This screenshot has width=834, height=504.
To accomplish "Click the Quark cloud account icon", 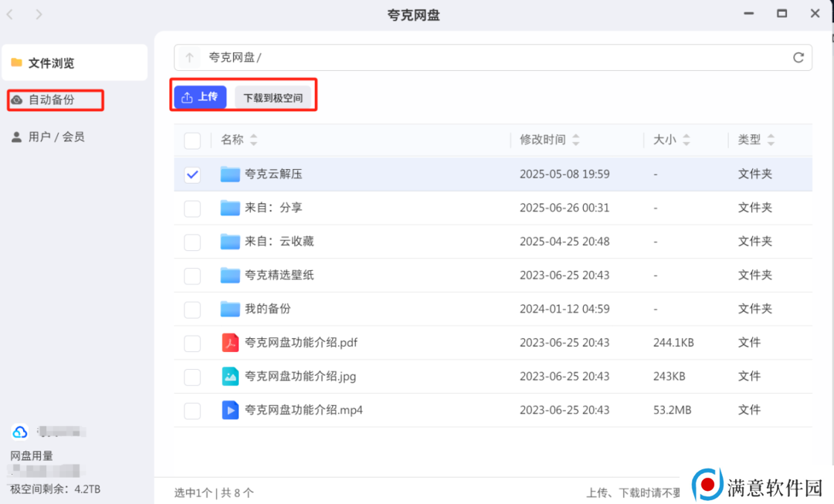I will coord(19,431).
